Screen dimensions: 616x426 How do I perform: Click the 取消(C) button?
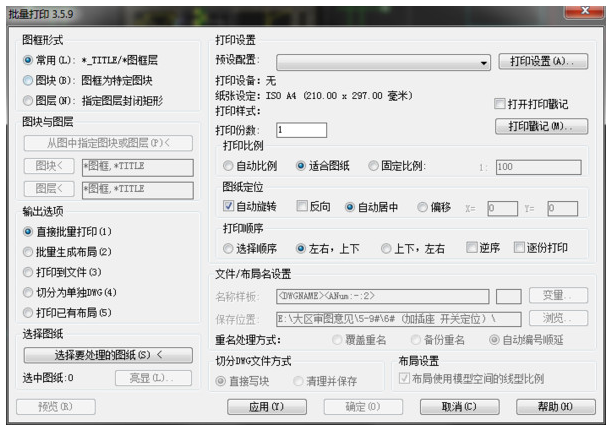pyautogui.click(x=460, y=407)
